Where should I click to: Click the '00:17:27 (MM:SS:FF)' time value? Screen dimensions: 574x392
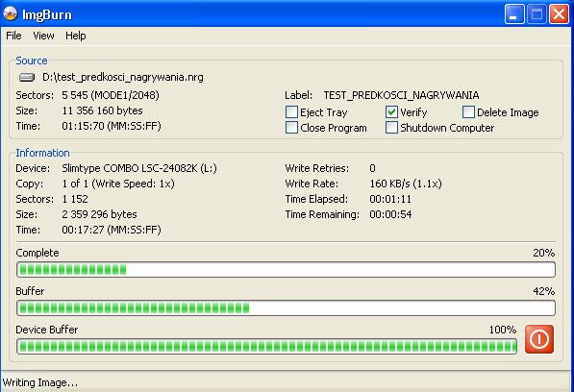[112, 230]
